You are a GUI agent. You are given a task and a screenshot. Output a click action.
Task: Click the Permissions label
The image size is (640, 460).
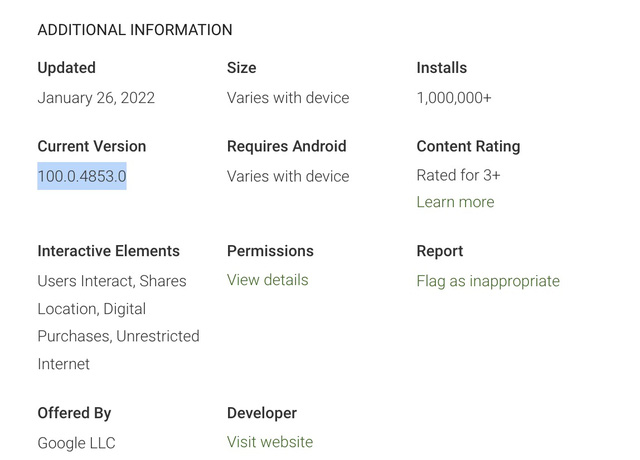tap(270, 251)
